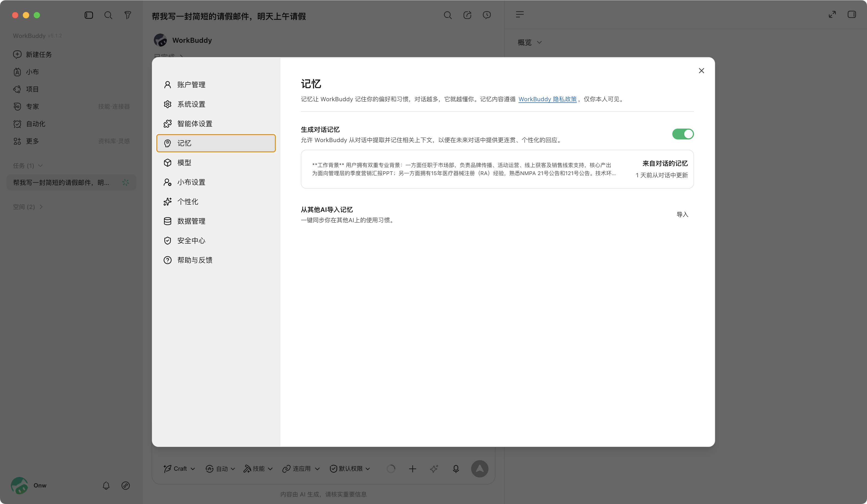
Task: Expand the 已完成 status chevron
Action: (x=181, y=56)
